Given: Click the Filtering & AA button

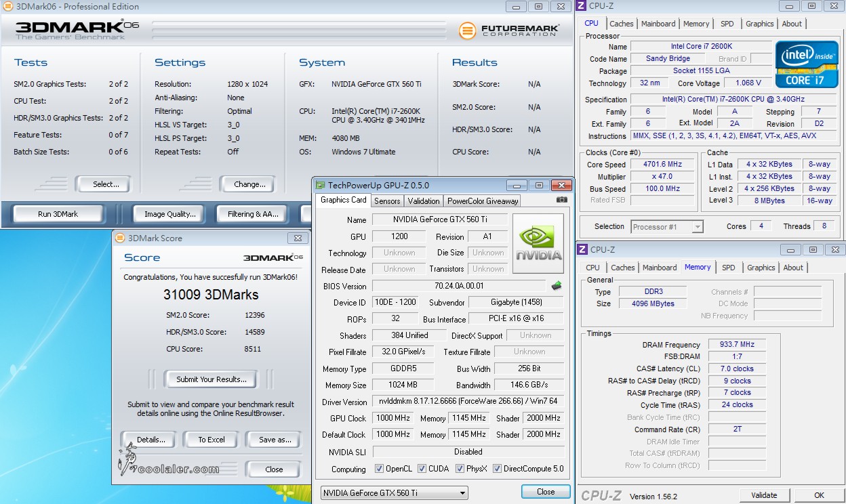Looking at the screenshot, I should click(253, 214).
